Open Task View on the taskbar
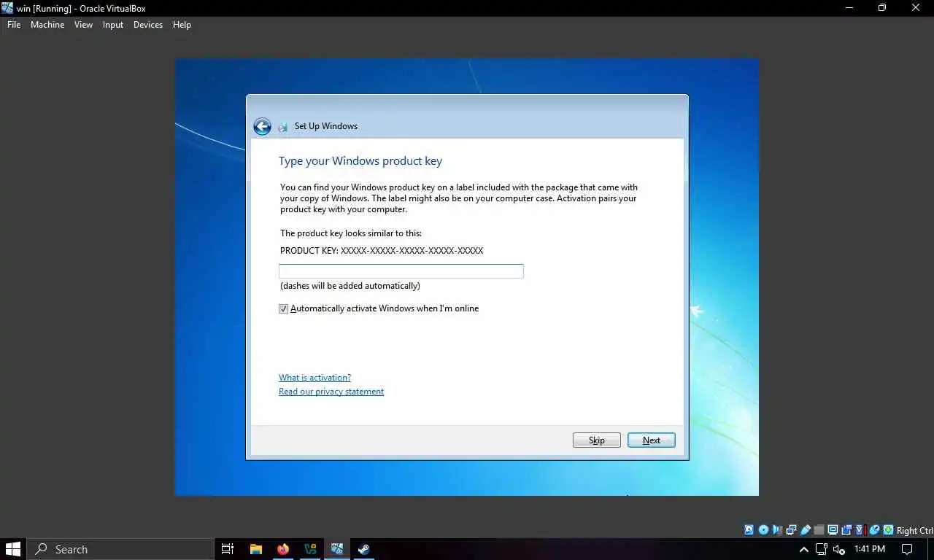This screenshot has width=934, height=560. tap(227, 549)
